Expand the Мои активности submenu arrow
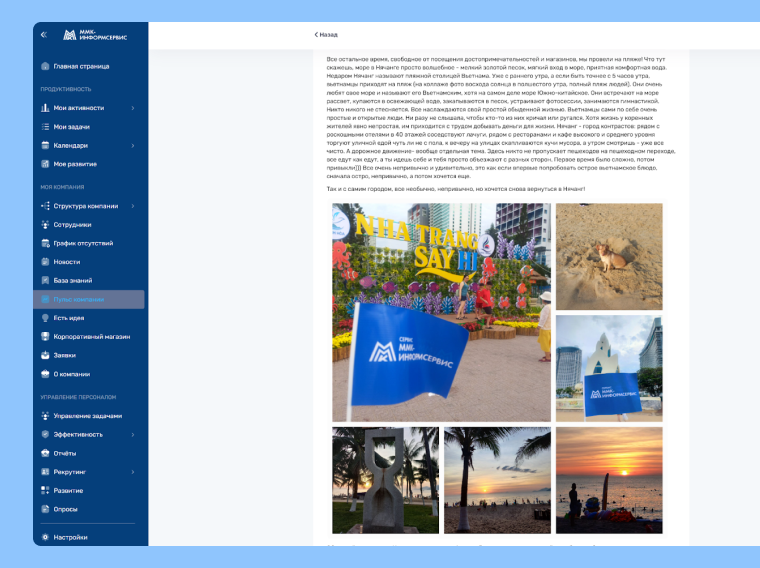Viewport: 760px width, 568px height. [x=133, y=108]
